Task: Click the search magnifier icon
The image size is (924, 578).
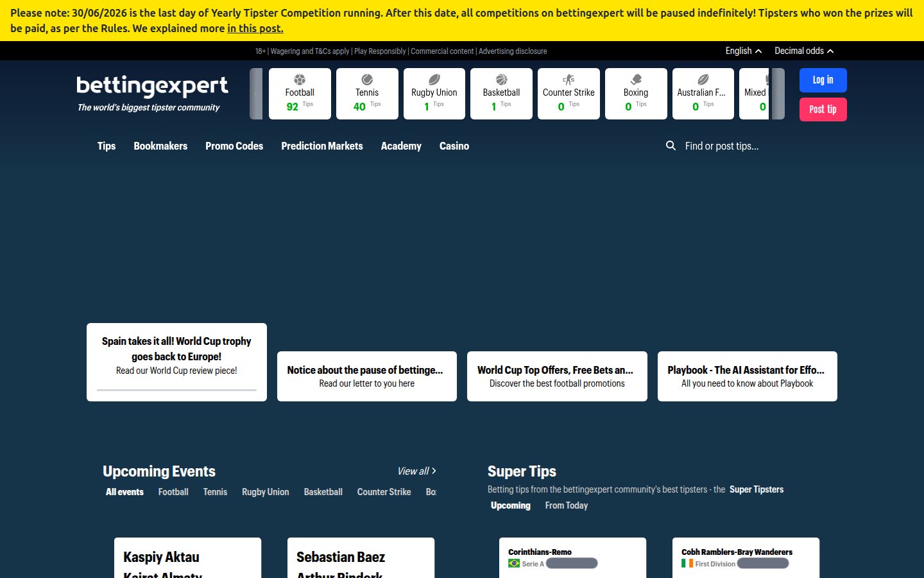Action: pos(671,146)
